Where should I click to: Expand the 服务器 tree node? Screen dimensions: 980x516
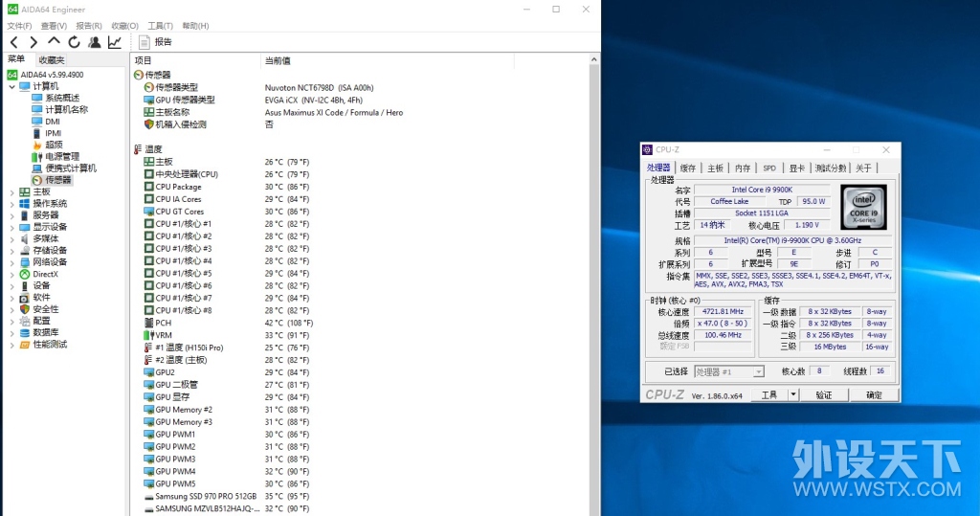(x=11, y=215)
